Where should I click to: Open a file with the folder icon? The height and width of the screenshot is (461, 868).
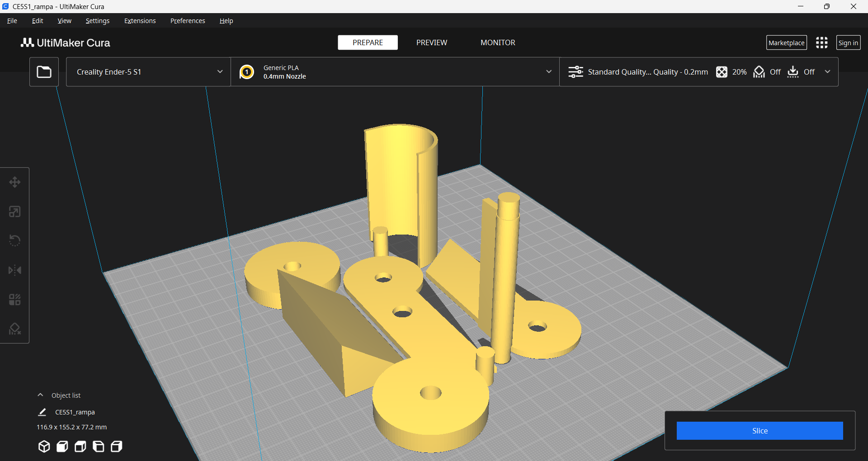[43, 71]
